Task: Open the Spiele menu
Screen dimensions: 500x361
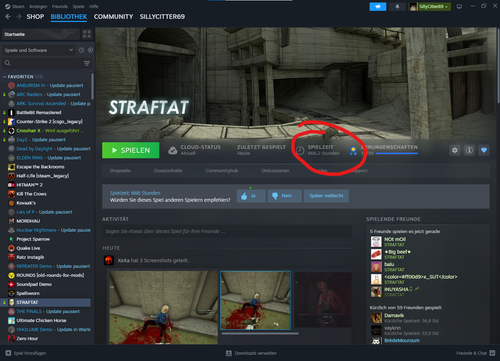Action: (x=78, y=6)
